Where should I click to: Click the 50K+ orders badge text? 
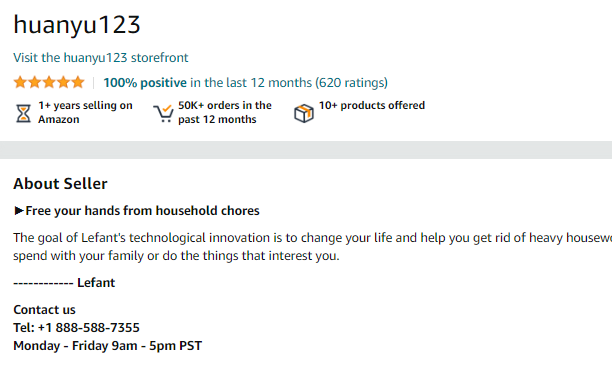pos(225,112)
